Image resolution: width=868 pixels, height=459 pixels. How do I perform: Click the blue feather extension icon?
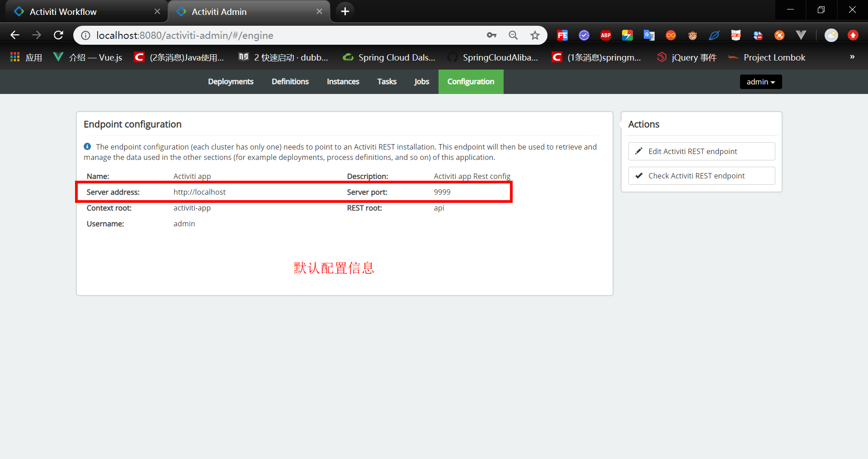pyautogui.click(x=714, y=35)
